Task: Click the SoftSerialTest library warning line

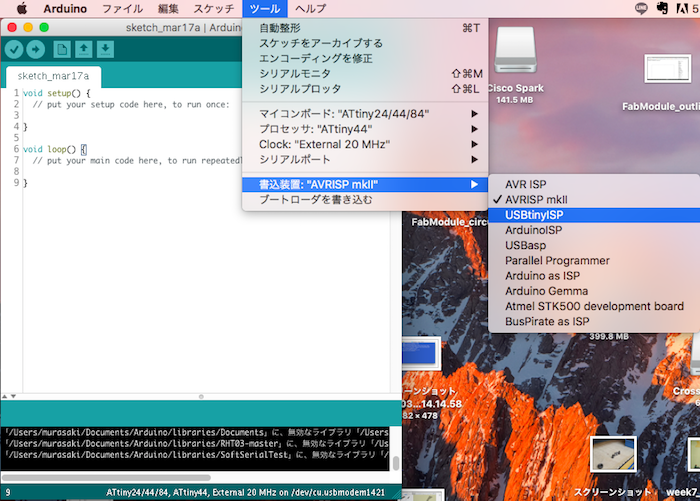Action: (x=196, y=455)
